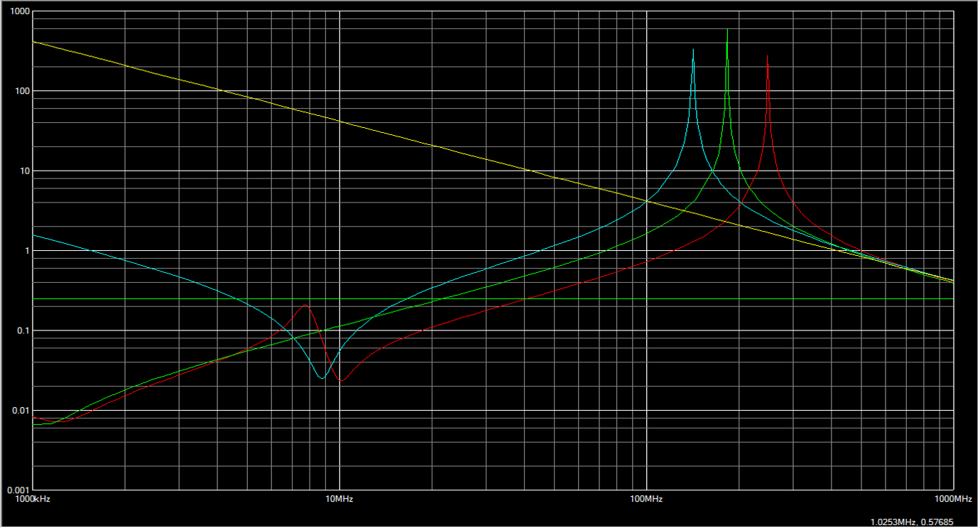Click the 0.01 label on the Y axis
This screenshot has width=980, height=528.
pos(20,411)
